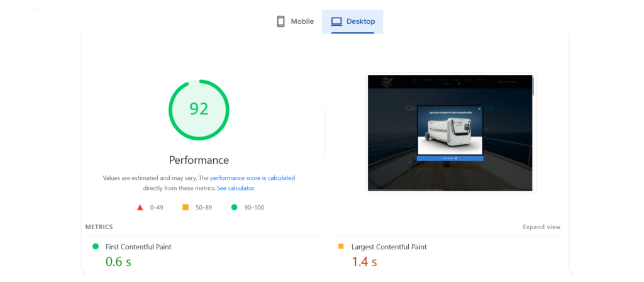The height and width of the screenshot is (282, 644).
Task: Click the page screenshot thumbnail
Action: pos(450,132)
